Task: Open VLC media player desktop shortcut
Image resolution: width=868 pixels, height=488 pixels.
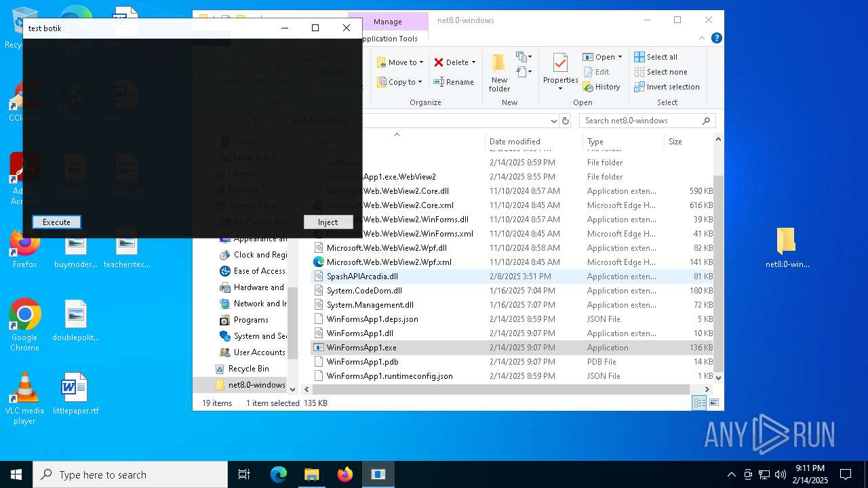Action: (24, 399)
